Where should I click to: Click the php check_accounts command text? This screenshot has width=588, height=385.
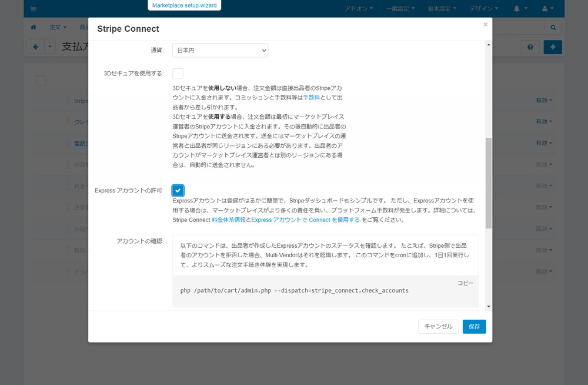(x=295, y=290)
